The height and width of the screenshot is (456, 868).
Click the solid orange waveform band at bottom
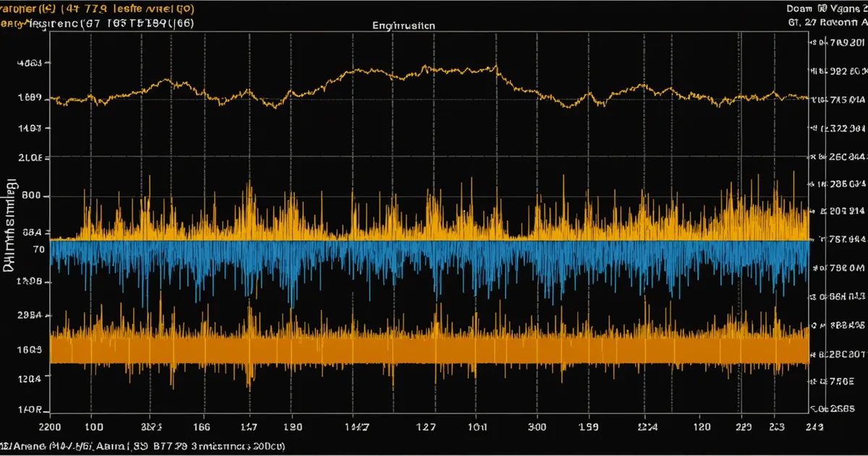pyautogui.click(x=430, y=350)
